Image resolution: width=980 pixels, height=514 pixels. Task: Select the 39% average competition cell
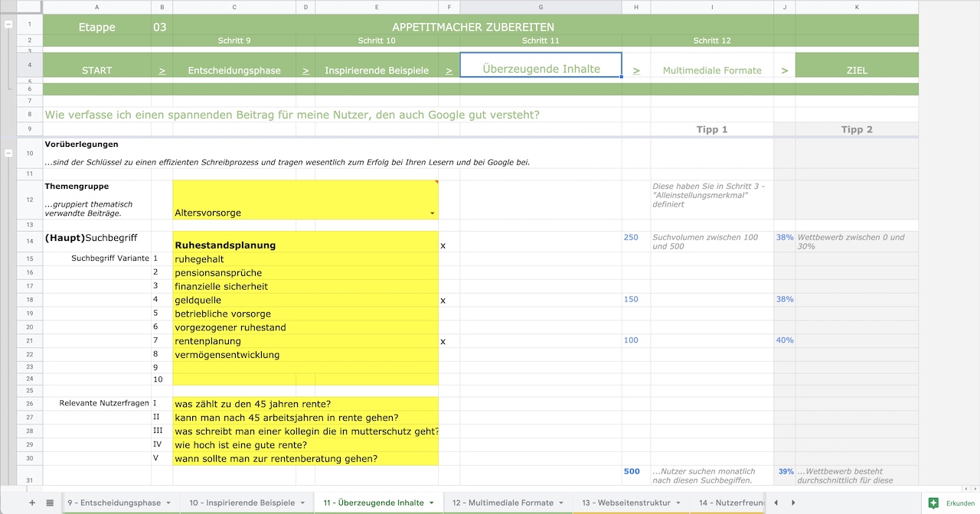[785, 476]
